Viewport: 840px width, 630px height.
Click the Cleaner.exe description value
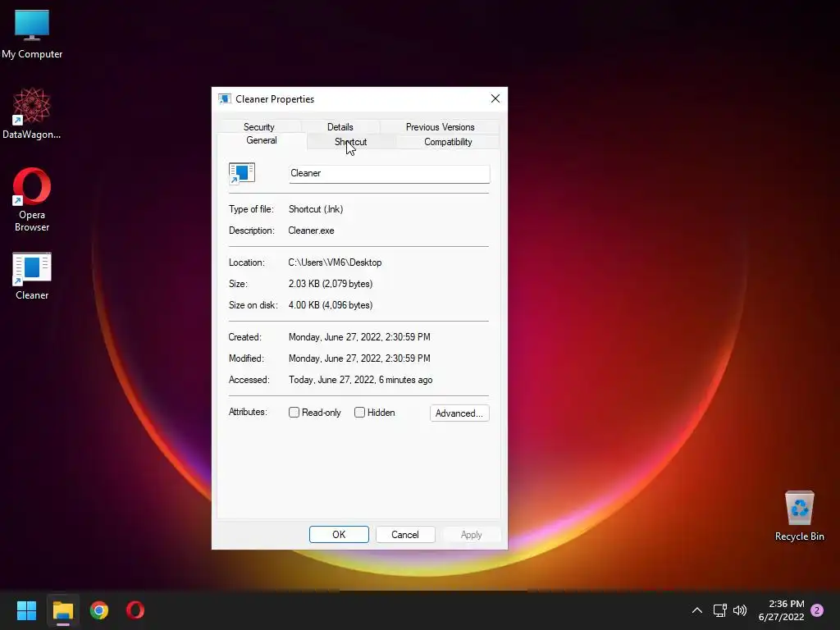[311, 231]
